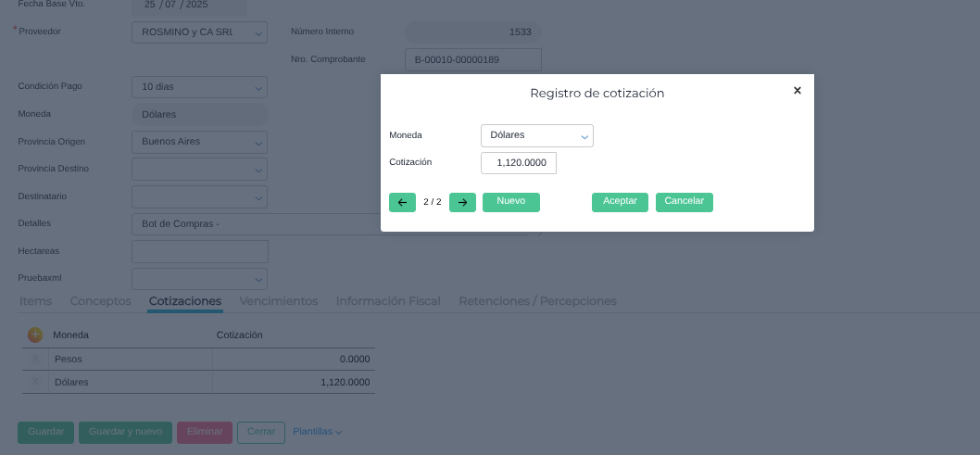Open the Vencimientos tab

(278, 301)
